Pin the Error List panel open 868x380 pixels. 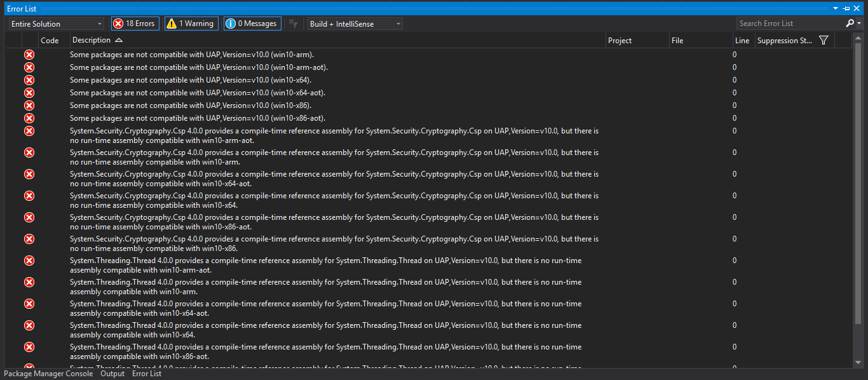[845, 8]
